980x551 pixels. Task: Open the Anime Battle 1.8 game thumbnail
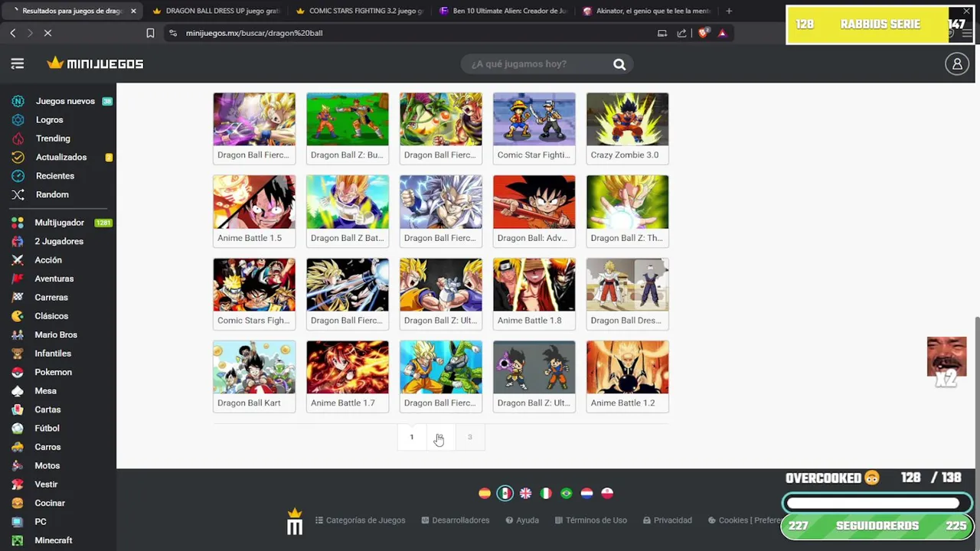pyautogui.click(x=534, y=294)
